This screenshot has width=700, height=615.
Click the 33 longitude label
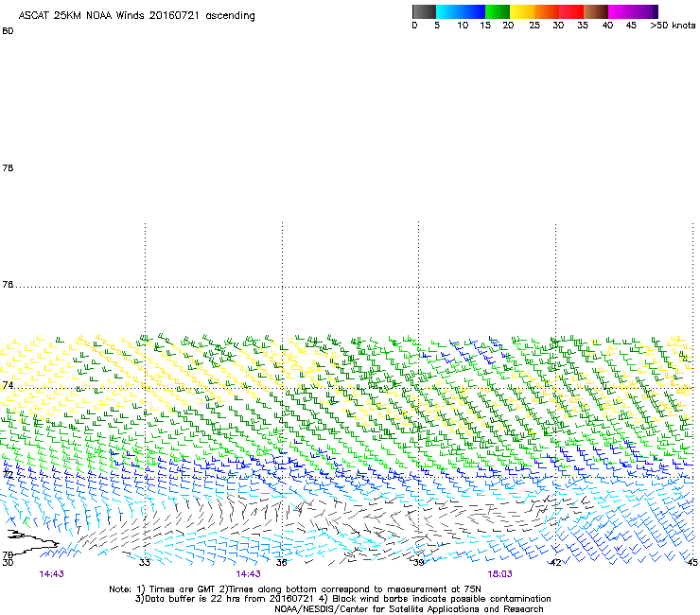(x=145, y=563)
